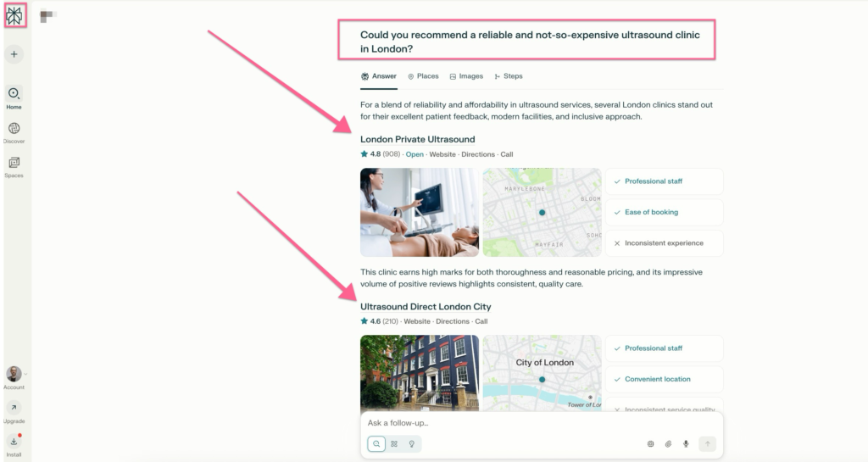Click the submit arrow button
This screenshot has width=868, height=462.
707,443
